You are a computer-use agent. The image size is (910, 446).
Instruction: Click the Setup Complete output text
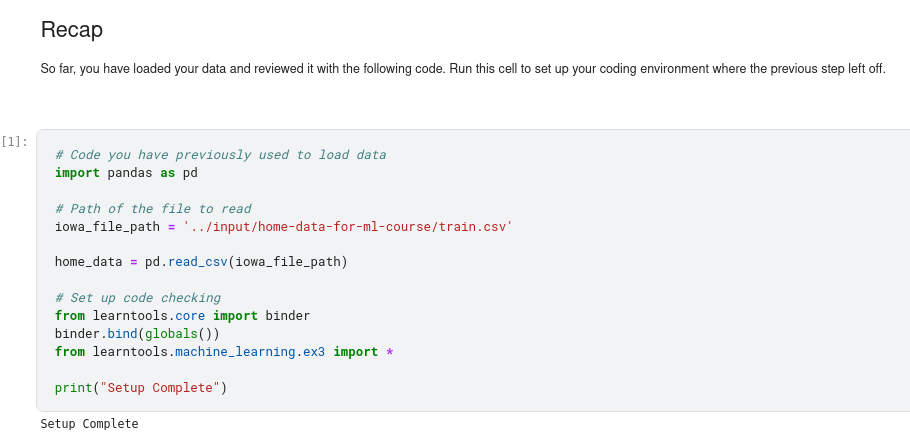click(89, 424)
